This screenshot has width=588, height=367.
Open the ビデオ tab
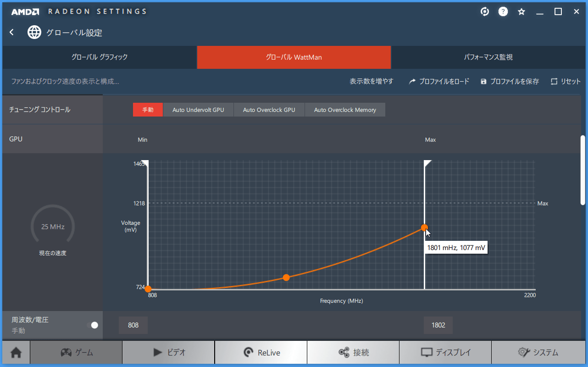pyautogui.click(x=169, y=352)
